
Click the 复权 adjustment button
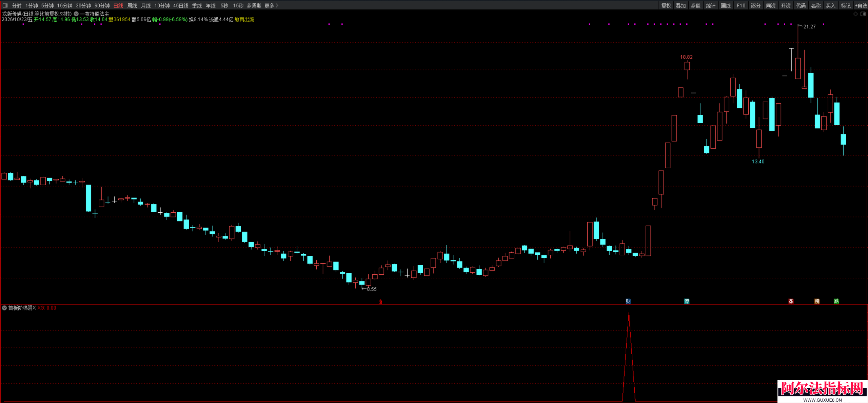666,5
